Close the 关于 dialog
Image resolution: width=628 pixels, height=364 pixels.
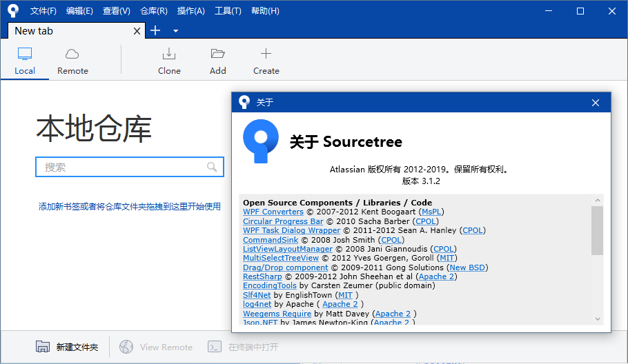click(596, 103)
